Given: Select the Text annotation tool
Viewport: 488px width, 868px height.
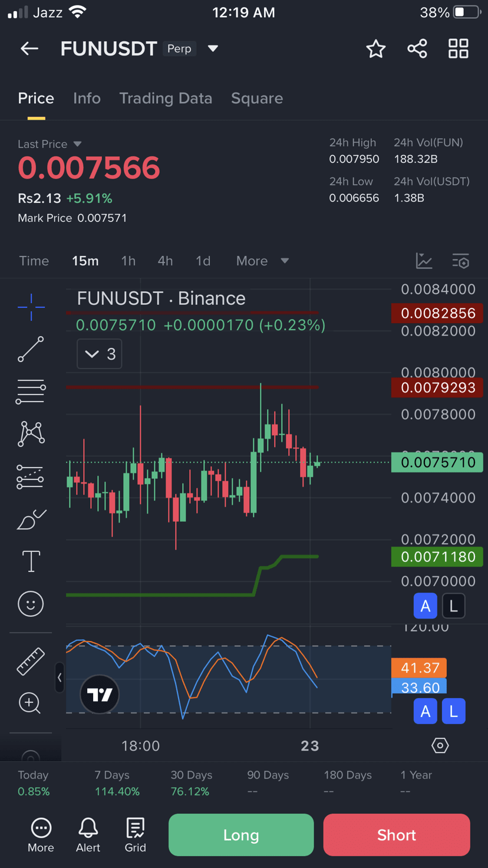Looking at the screenshot, I should point(31,561).
